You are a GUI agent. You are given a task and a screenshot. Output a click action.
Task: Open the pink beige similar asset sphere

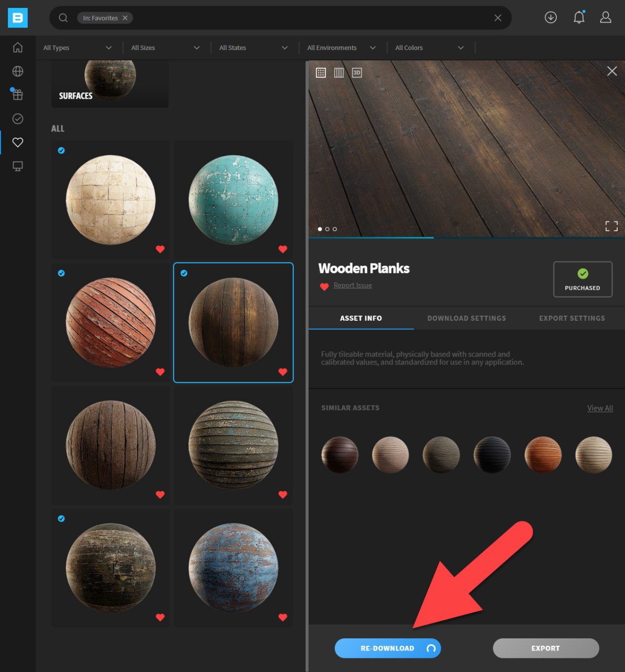tap(390, 455)
